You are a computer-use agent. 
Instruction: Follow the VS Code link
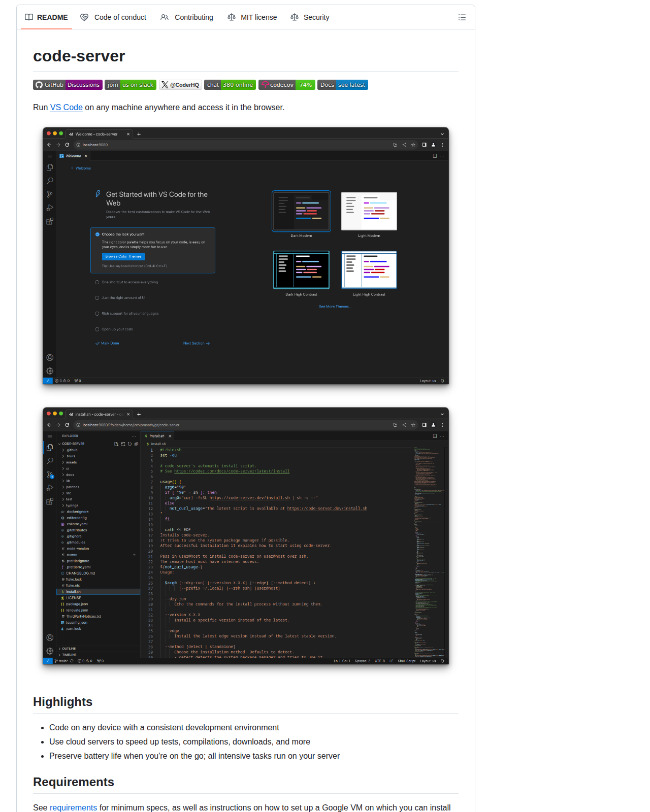tap(66, 108)
